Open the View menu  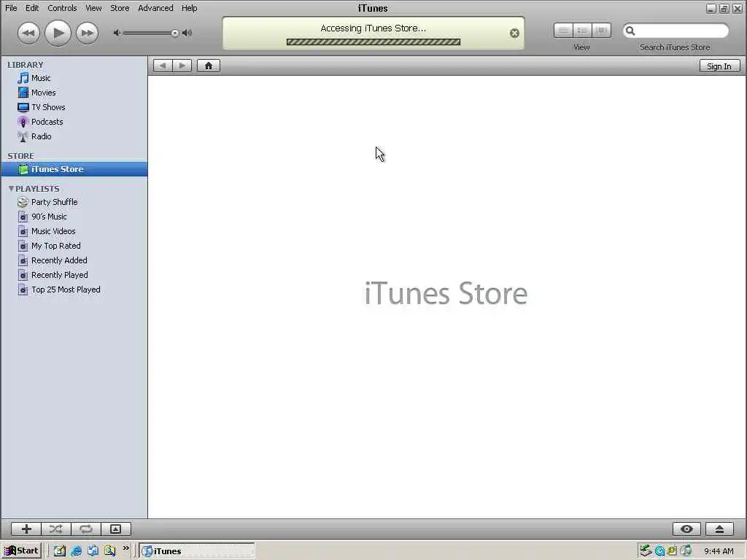click(93, 8)
